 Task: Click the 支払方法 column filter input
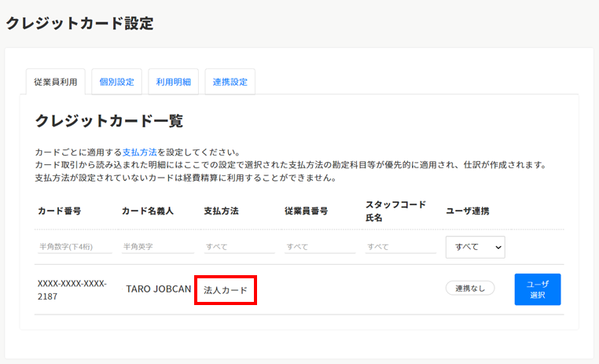(240, 247)
